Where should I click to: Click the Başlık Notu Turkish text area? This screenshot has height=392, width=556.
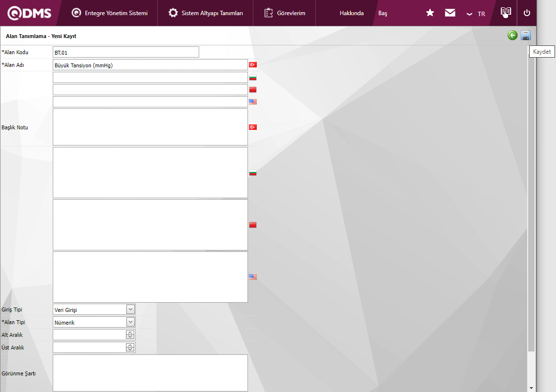pos(150,127)
